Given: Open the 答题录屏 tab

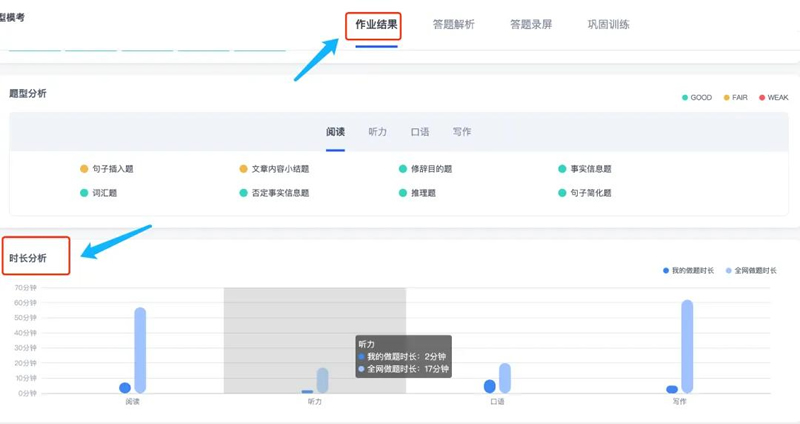Looking at the screenshot, I should tap(530, 24).
